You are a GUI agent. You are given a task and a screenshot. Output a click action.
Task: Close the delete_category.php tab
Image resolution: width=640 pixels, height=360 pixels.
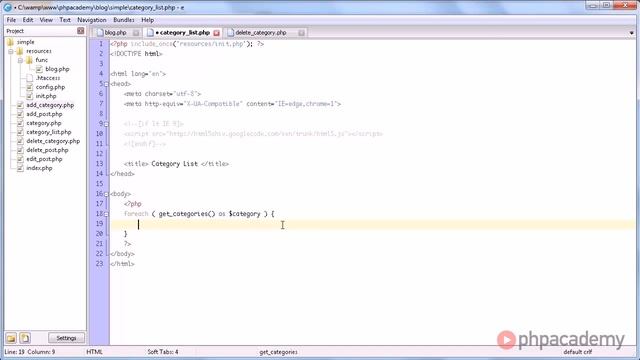301,33
